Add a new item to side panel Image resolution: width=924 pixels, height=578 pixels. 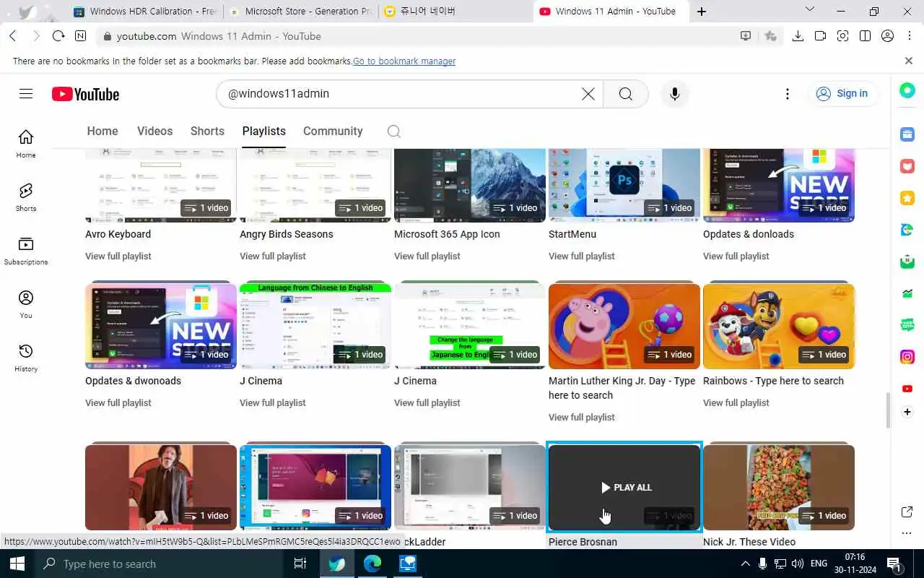[907, 412]
